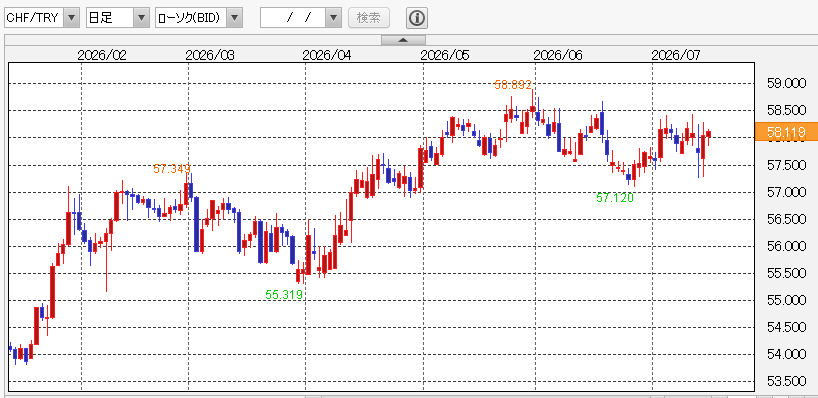The width and height of the screenshot is (818, 398).
Task: Open the information icon
Action: 417,18
